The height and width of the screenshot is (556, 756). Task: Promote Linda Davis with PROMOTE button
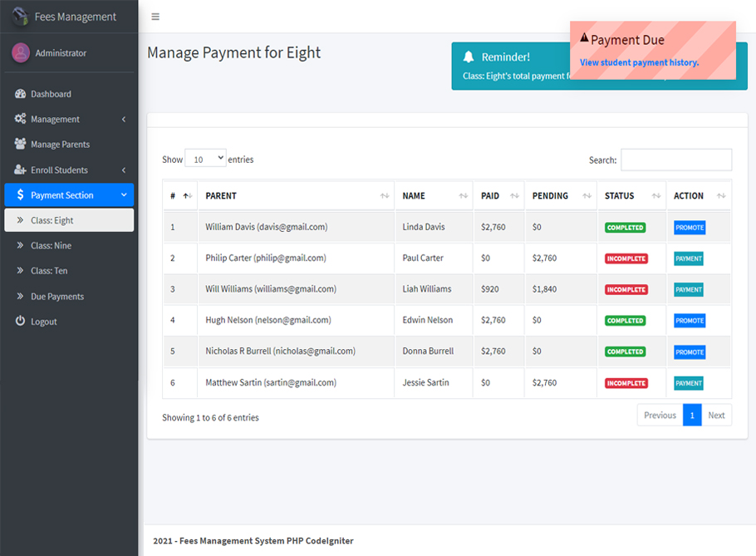pyautogui.click(x=690, y=228)
